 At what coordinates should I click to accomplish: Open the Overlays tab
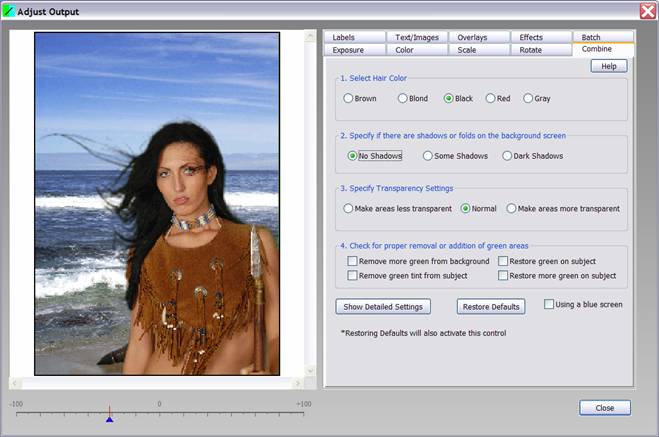479,37
